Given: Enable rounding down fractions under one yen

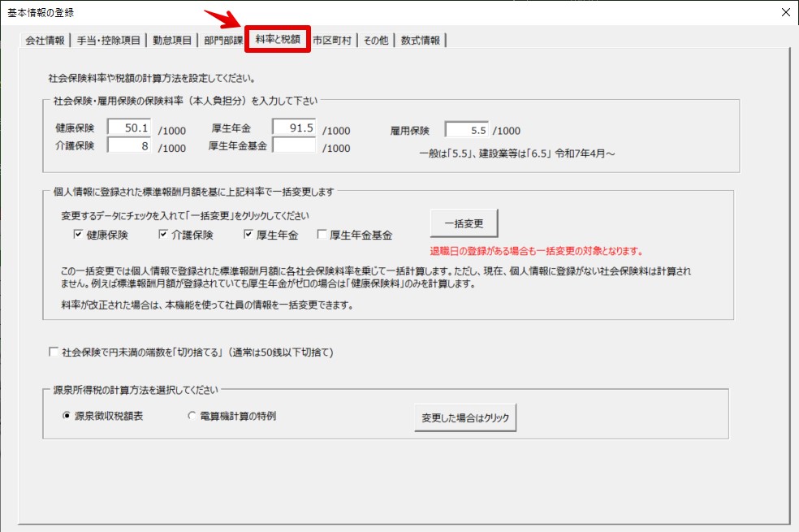Looking at the screenshot, I should pyautogui.click(x=54, y=353).
